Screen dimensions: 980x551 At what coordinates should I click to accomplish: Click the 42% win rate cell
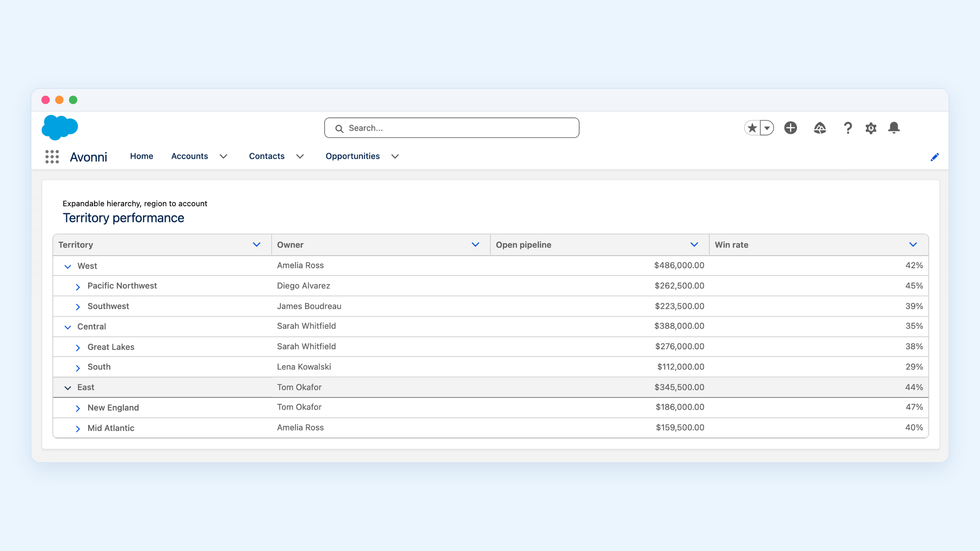[914, 265]
